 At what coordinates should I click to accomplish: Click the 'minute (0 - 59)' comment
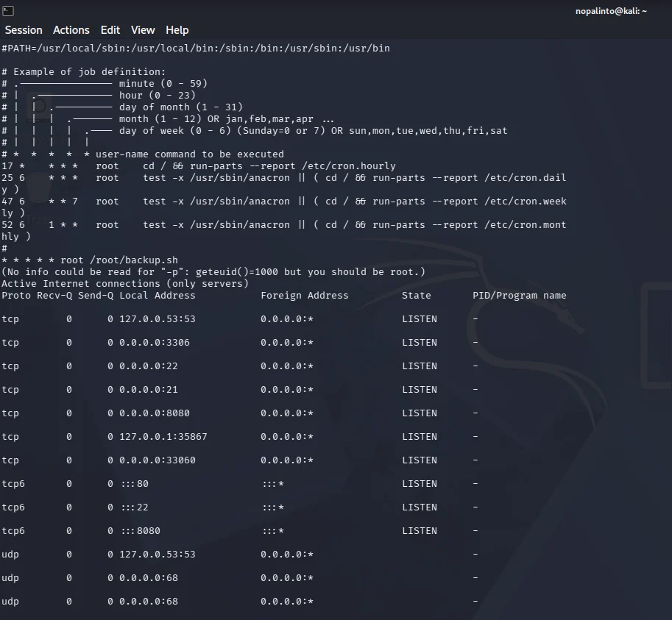[x=163, y=84]
